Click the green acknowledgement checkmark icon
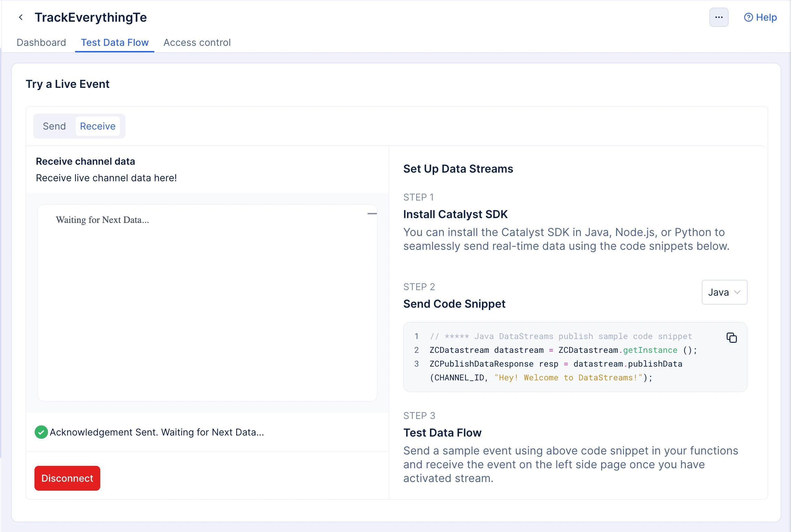This screenshot has width=791, height=532. 41,432
